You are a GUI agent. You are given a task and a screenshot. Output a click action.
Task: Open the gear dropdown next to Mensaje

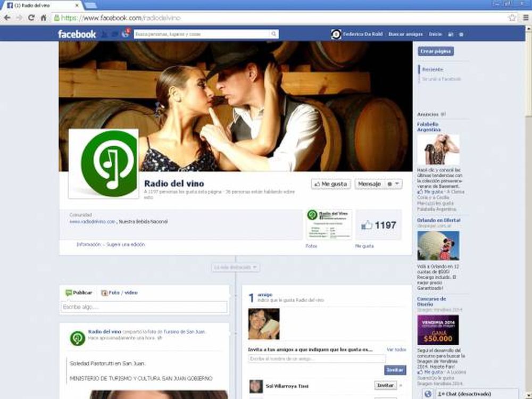[x=394, y=184]
